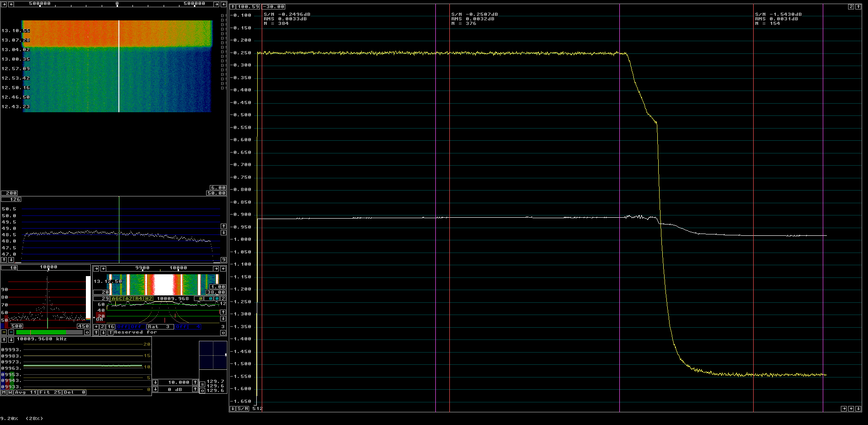The height and width of the screenshot is (425, 868).
Task: Click the blue phasing square with crosshair
Action: coord(213,355)
